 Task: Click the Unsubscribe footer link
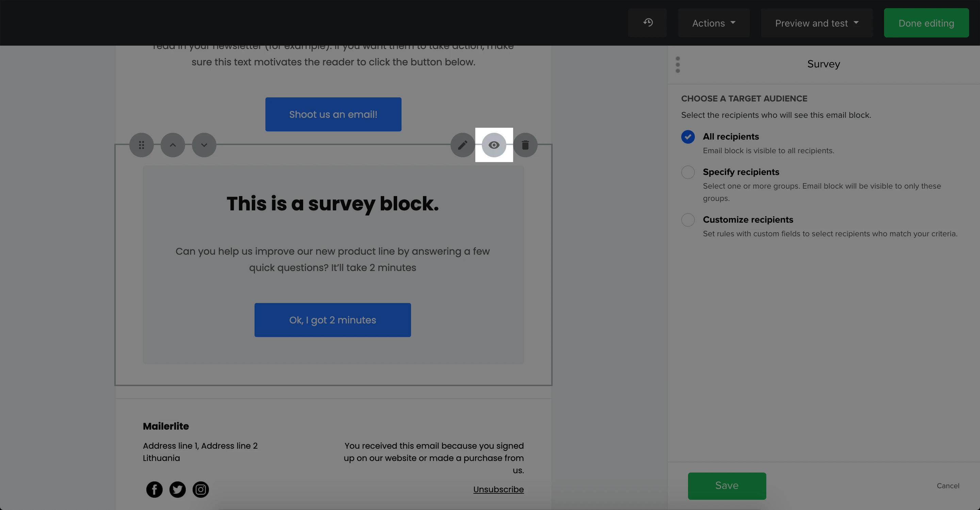tap(499, 490)
